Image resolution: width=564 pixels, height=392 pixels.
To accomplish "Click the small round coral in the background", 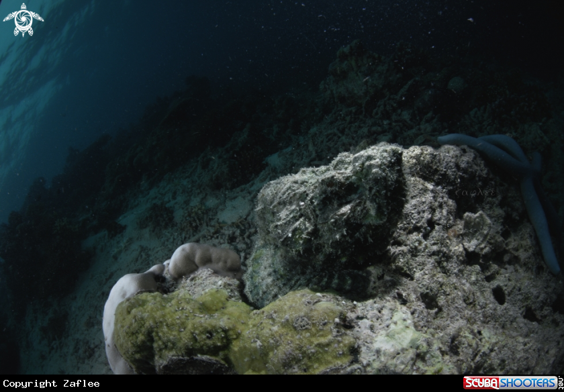I will tap(457, 84).
